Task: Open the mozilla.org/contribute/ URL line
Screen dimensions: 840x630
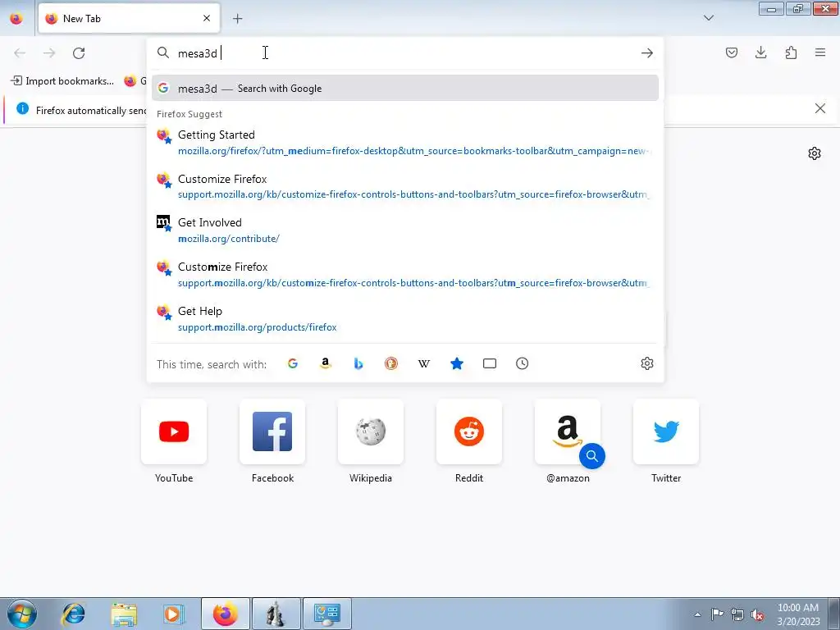Action: [229, 239]
